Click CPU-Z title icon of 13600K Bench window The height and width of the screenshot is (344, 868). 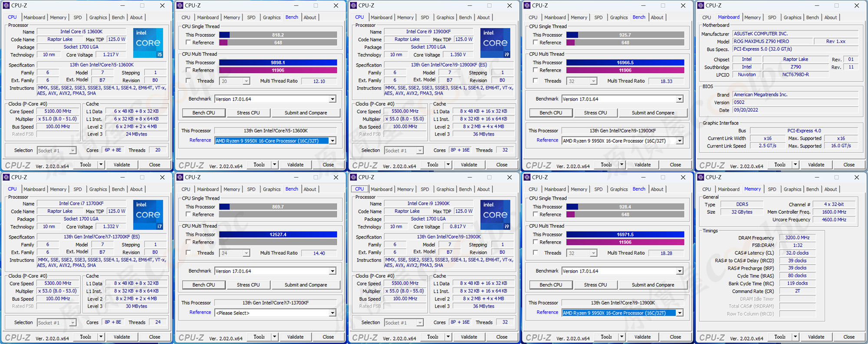tap(180, 6)
